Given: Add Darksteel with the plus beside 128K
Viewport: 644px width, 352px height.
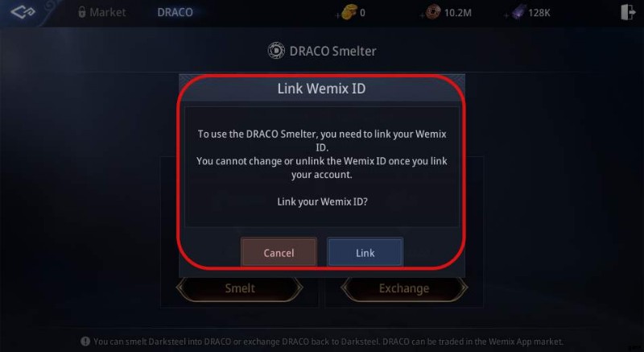Looking at the screenshot, I should click(x=506, y=15).
